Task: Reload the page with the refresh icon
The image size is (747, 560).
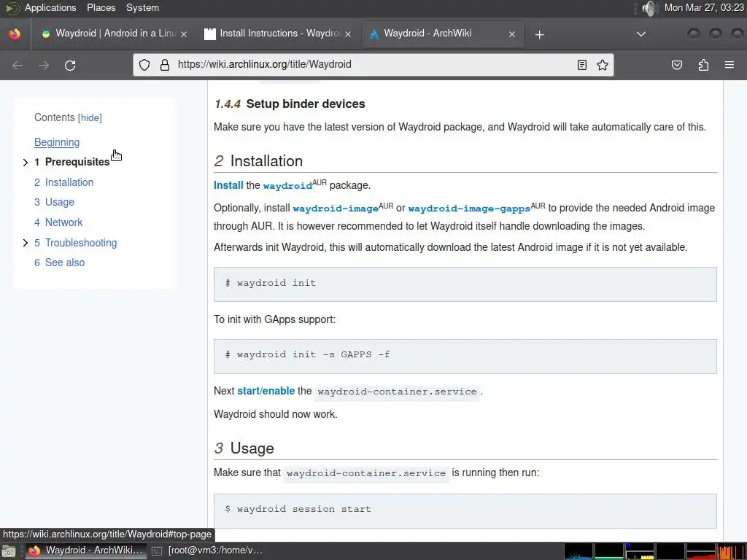Action: (x=70, y=65)
